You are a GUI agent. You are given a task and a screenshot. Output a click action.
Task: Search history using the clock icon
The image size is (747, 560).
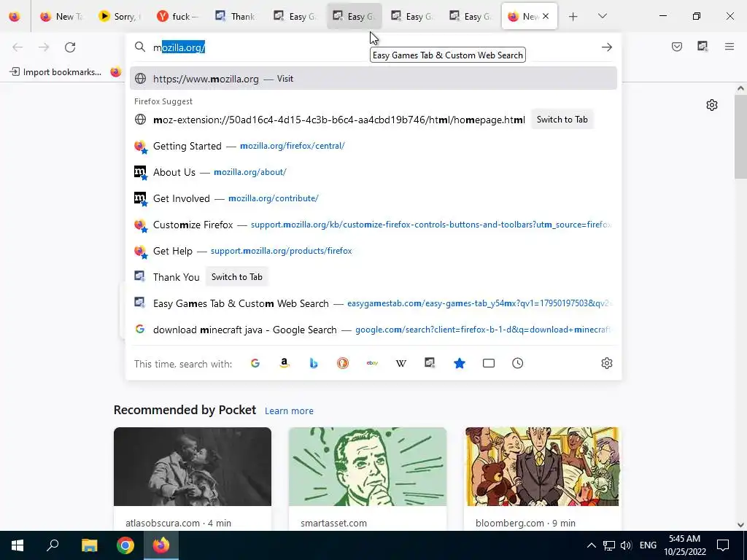click(x=518, y=363)
